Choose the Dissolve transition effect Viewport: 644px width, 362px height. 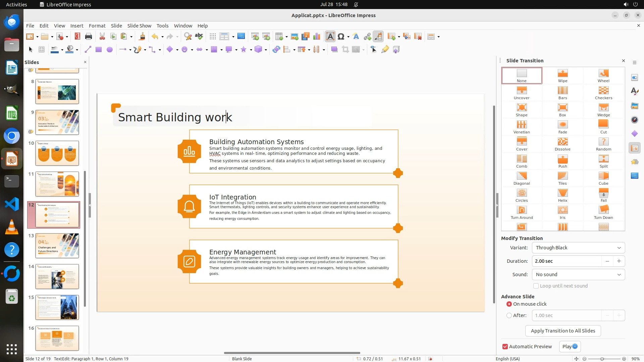562,143
